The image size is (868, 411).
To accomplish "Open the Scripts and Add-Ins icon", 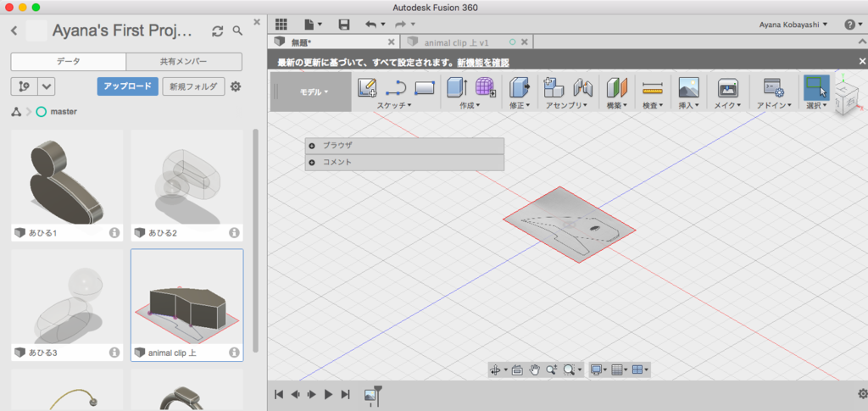I will (x=773, y=88).
